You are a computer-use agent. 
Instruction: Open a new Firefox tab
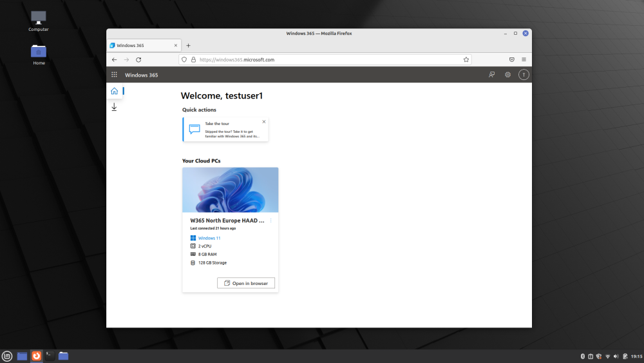click(188, 46)
